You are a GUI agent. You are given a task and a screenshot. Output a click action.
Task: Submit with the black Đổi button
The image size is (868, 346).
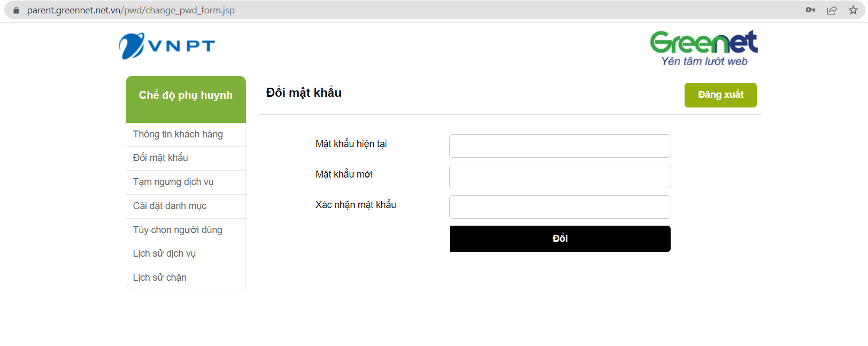pyautogui.click(x=560, y=239)
